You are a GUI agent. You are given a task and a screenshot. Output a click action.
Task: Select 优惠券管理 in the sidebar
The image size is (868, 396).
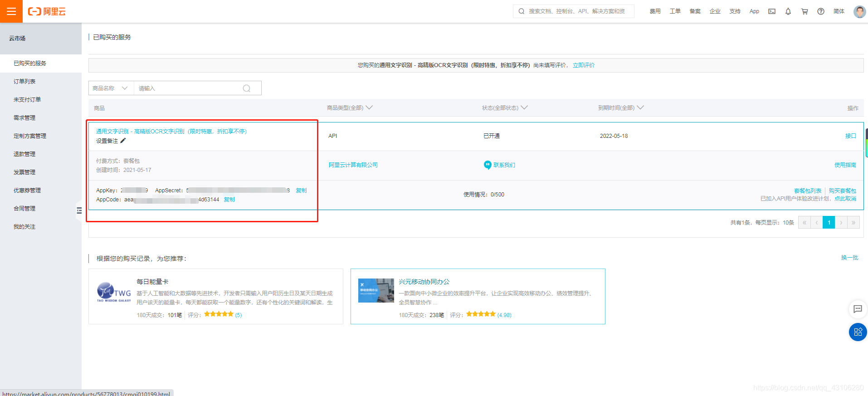click(41, 191)
